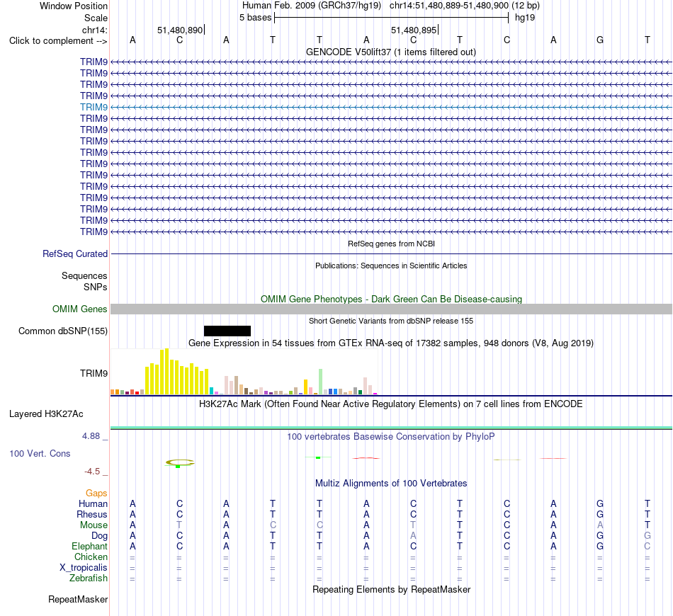
Task: Open the 'GENCODE V50lift37 (1 items filtered out)' title
Action: [391, 52]
